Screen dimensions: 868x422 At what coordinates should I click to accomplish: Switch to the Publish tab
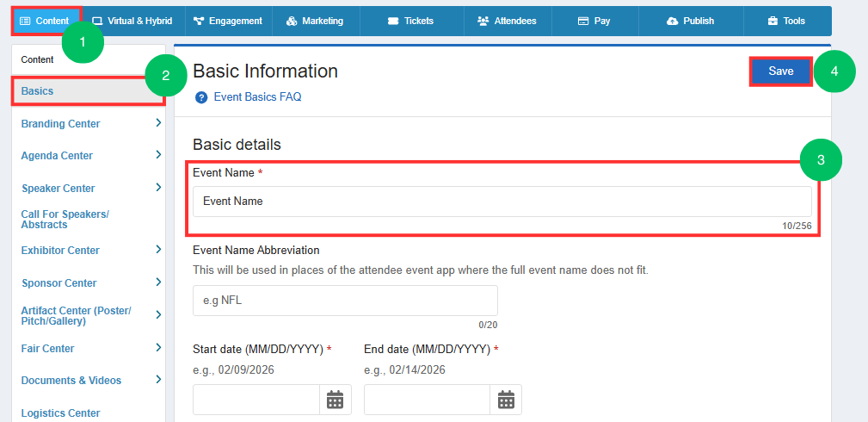[690, 21]
